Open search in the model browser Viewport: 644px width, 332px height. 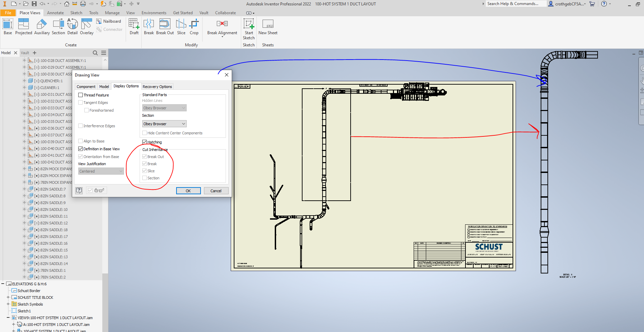(x=95, y=53)
